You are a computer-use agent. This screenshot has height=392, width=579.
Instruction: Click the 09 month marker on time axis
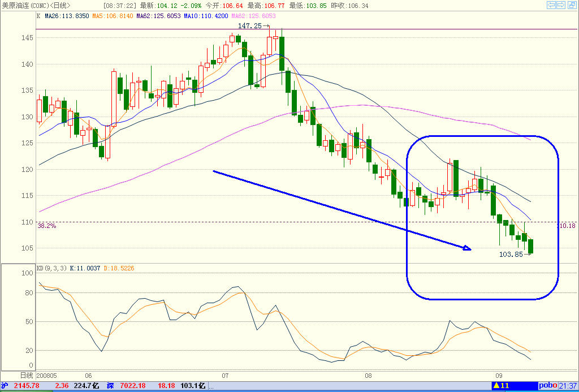(x=499, y=376)
